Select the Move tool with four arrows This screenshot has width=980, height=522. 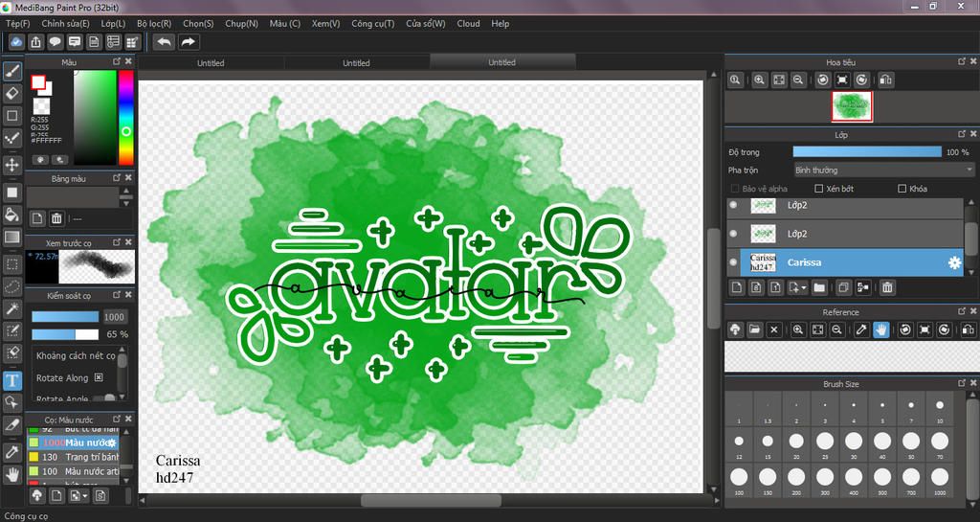11,165
